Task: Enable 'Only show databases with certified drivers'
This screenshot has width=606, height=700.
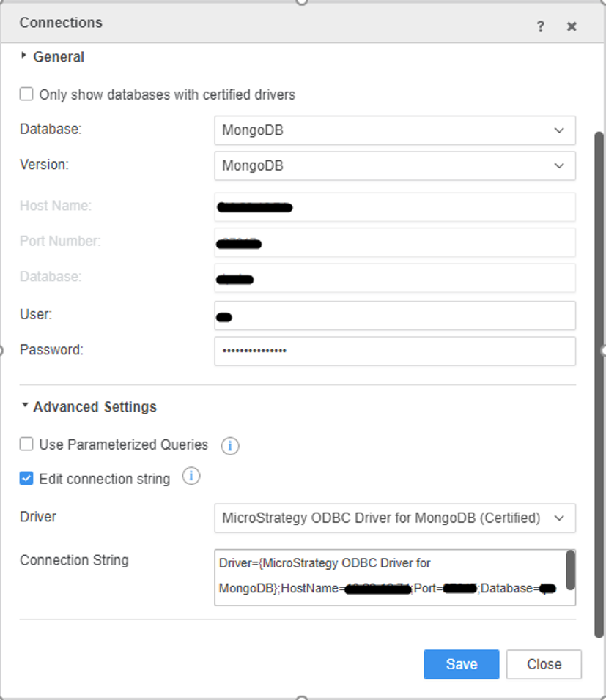Action: click(x=26, y=94)
